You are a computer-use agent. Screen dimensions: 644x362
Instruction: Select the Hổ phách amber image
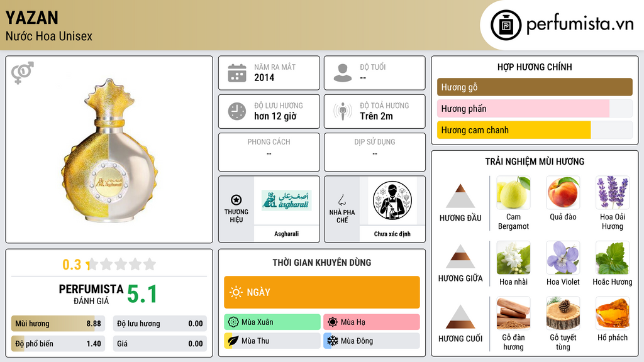[613, 313]
